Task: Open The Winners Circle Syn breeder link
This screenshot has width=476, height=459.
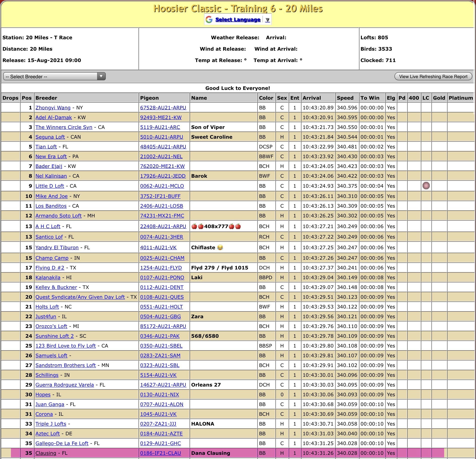Action: pos(64,127)
